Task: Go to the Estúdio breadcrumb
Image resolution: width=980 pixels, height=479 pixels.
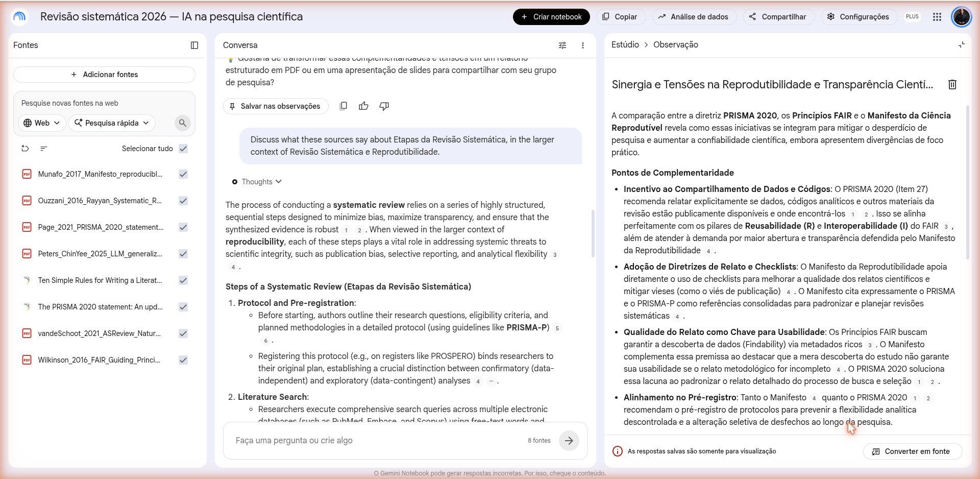Action: tap(625, 45)
